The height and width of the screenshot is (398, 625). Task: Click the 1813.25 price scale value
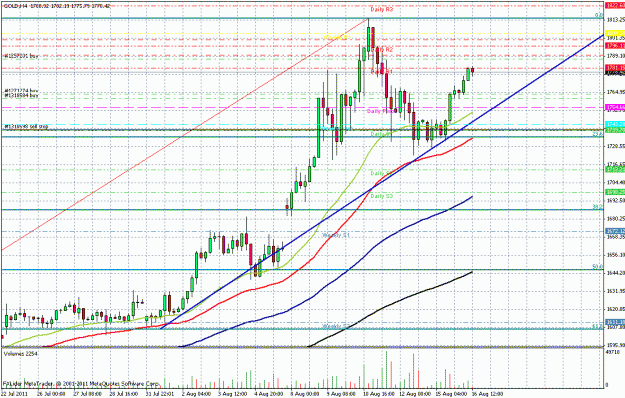pyautogui.click(x=615, y=20)
